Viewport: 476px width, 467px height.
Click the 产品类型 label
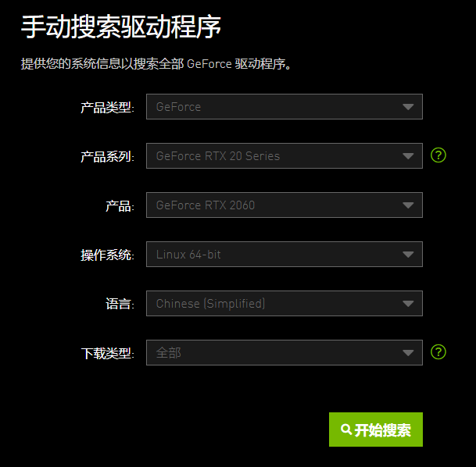pos(107,107)
